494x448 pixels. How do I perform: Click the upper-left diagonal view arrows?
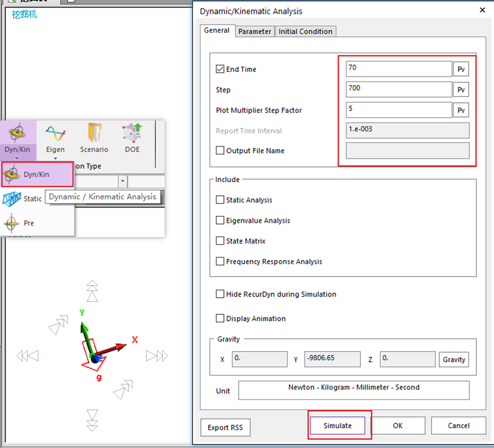(58, 325)
